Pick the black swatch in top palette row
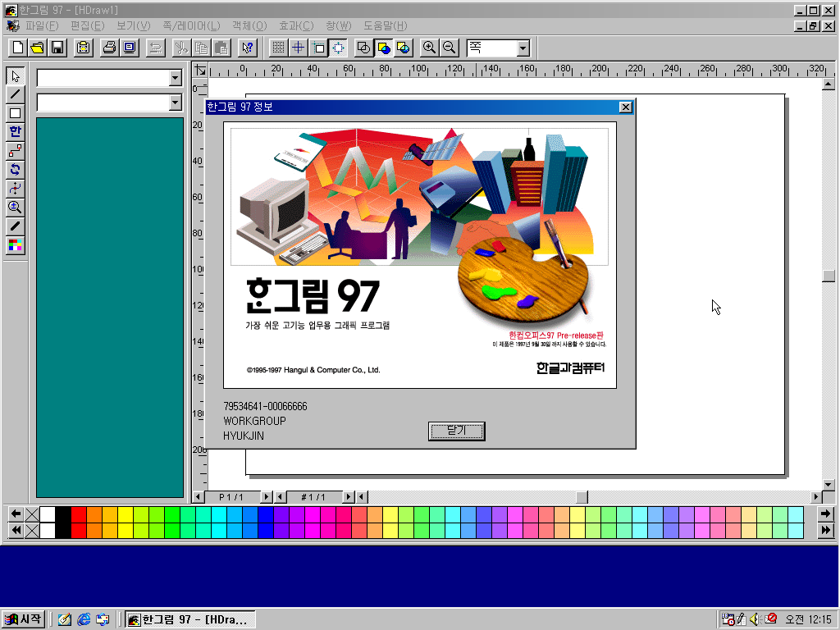840x630 pixels. [63, 514]
